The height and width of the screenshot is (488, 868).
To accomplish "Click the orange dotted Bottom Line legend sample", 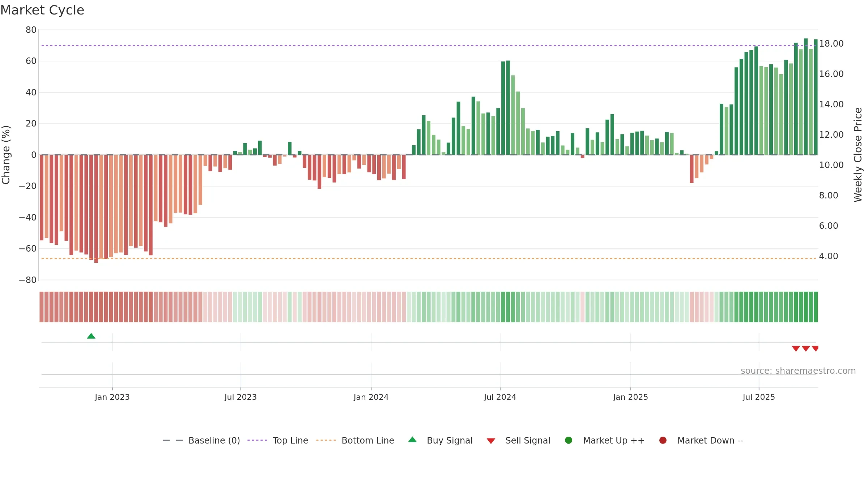I will (x=326, y=440).
